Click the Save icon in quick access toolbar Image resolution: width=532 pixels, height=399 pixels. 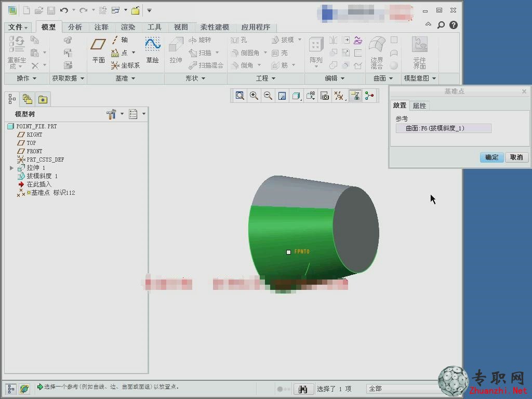pyautogui.click(x=51, y=10)
